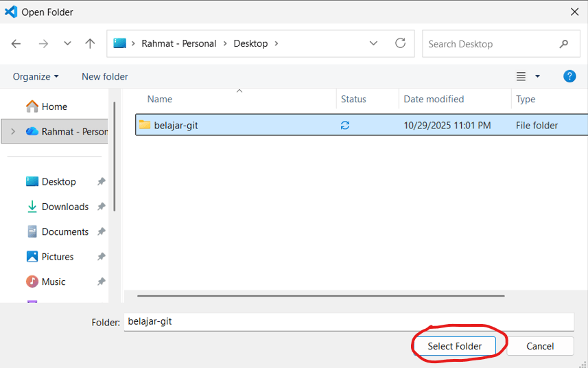Open address bar history dropdown
The width and height of the screenshot is (588, 368).
(x=373, y=43)
